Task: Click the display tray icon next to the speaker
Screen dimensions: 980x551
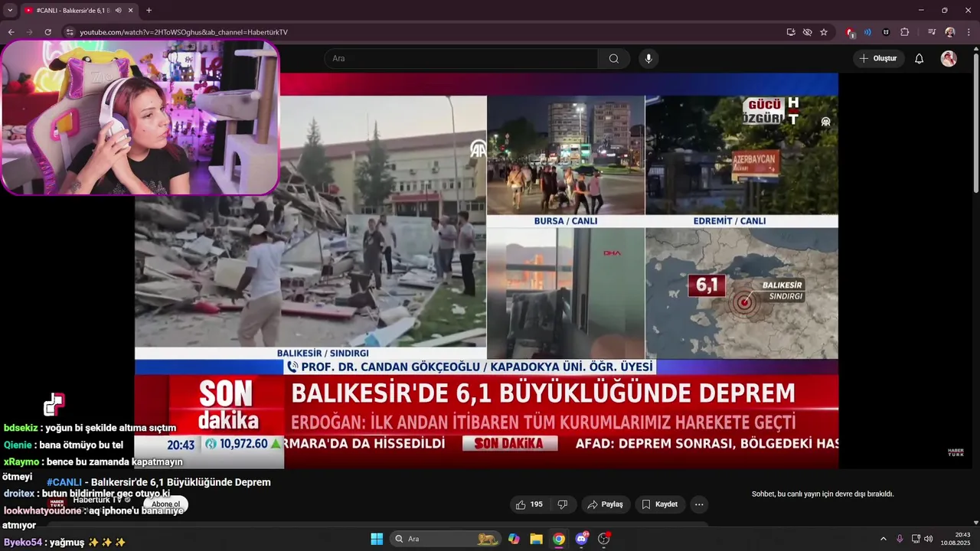Action: 916,539
